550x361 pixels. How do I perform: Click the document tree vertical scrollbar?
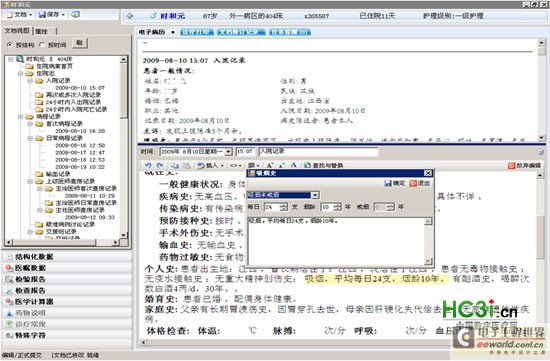click(123, 147)
